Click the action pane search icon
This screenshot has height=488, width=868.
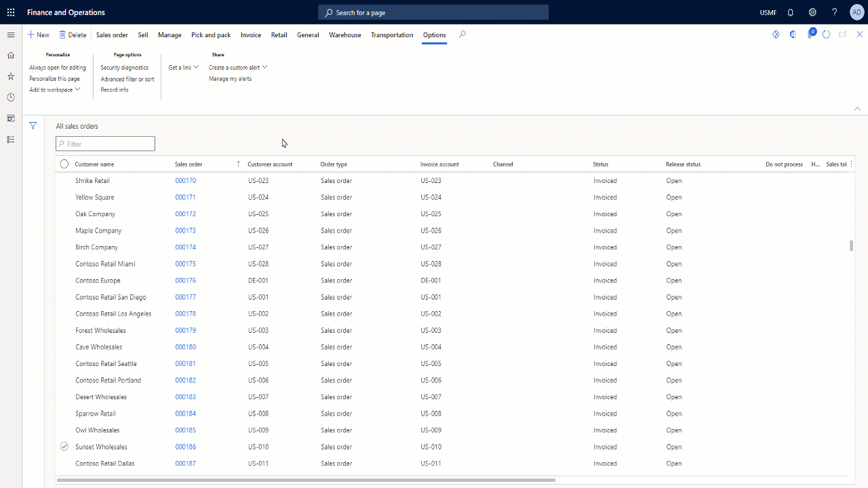pos(462,35)
